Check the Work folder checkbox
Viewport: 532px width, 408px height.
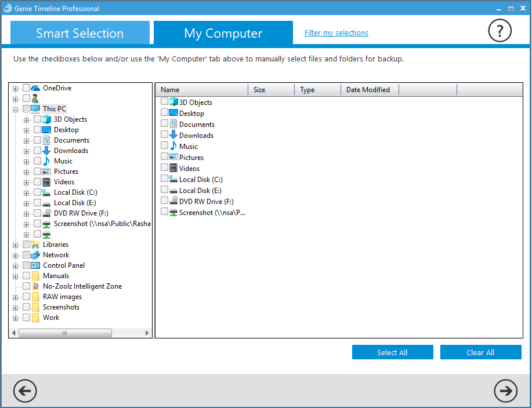[x=27, y=318]
